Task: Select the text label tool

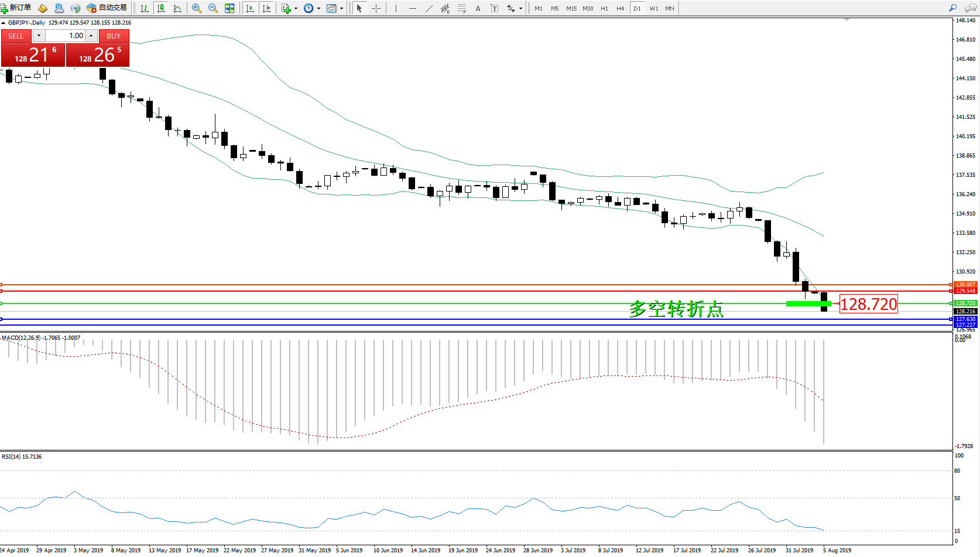Action: pos(495,8)
